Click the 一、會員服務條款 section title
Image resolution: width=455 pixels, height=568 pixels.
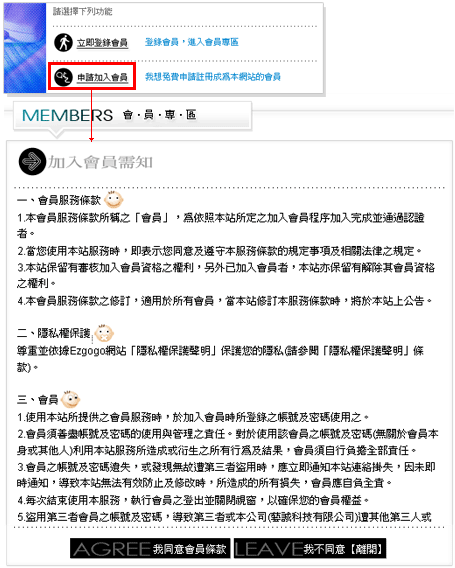pos(59,200)
